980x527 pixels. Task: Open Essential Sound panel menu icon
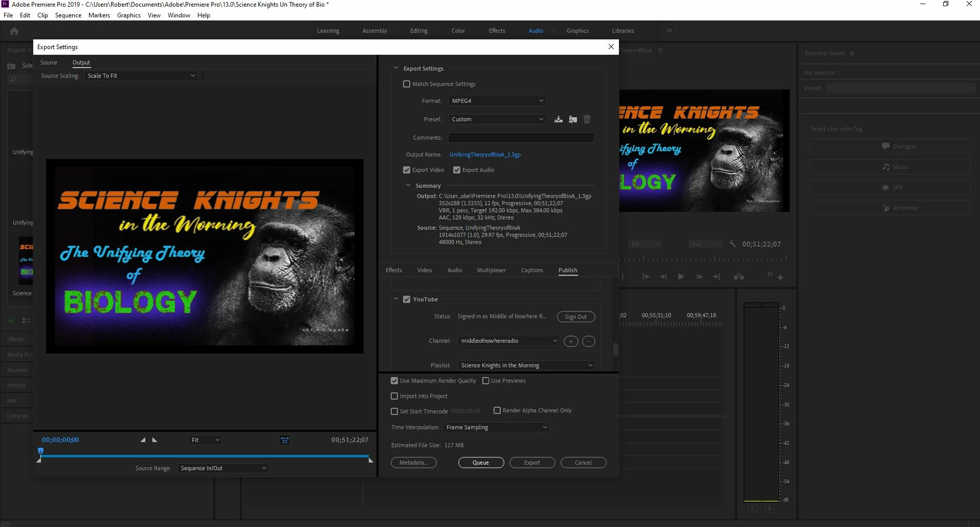pos(852,53)
